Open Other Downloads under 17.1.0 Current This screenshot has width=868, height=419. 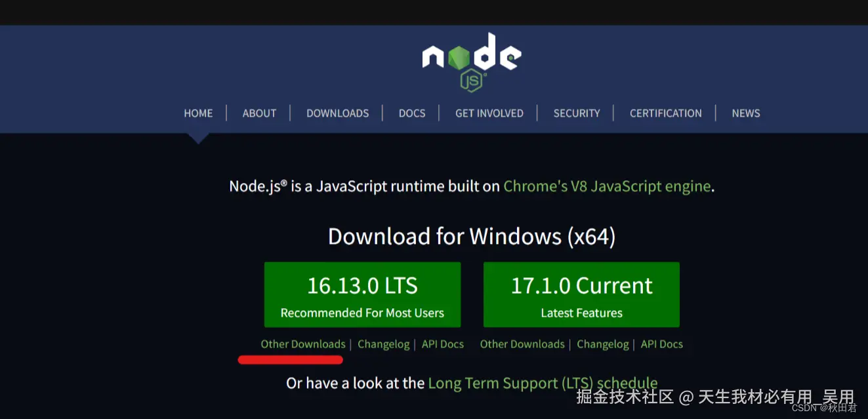point(522,344)
